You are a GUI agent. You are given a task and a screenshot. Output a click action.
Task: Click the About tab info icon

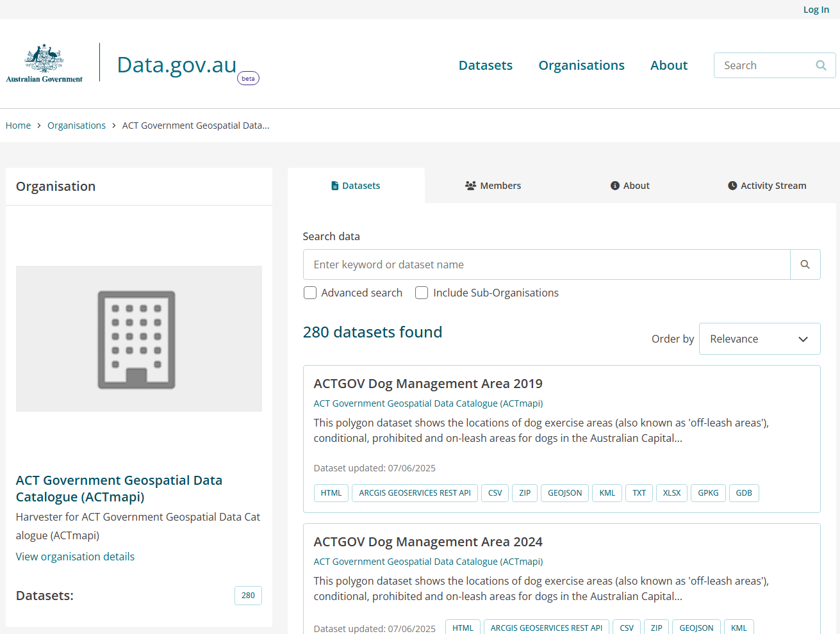[614, 186]
